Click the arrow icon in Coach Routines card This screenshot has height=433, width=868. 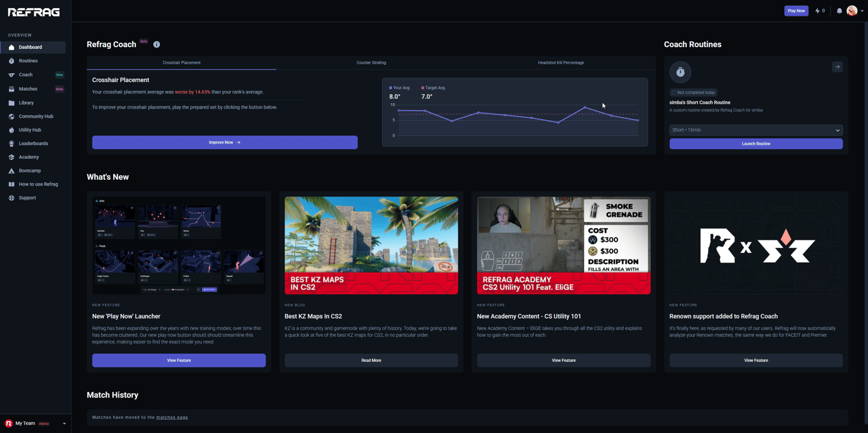[x=837, y=67]
